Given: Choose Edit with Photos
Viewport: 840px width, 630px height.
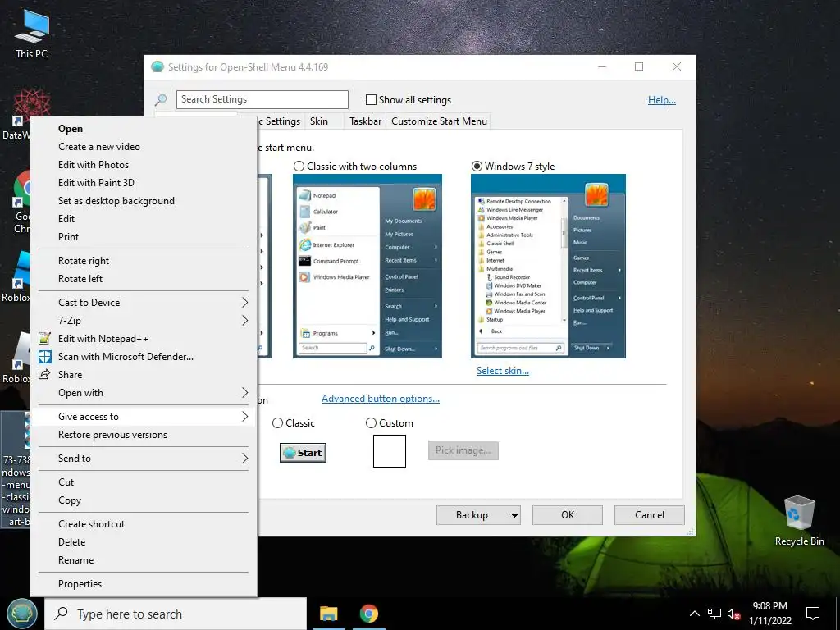Looking at the screenshot, I should [x=144, y=165].
